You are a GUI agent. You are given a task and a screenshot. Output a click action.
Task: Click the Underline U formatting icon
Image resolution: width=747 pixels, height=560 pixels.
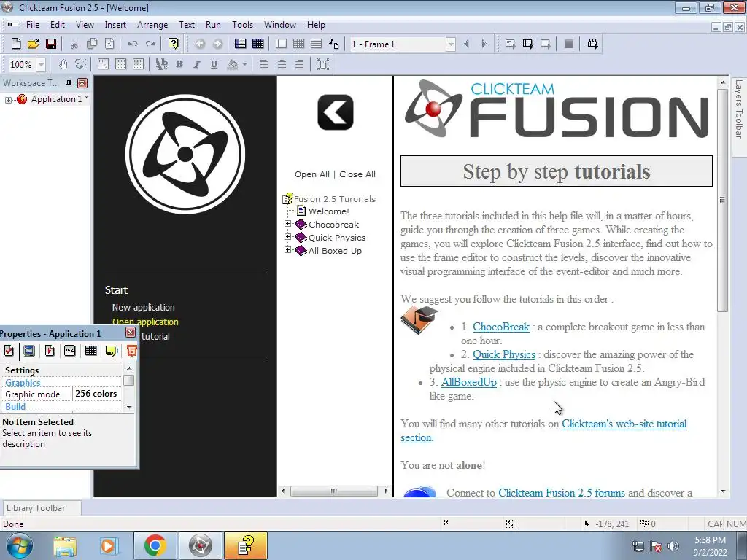(x=214, y=64)
